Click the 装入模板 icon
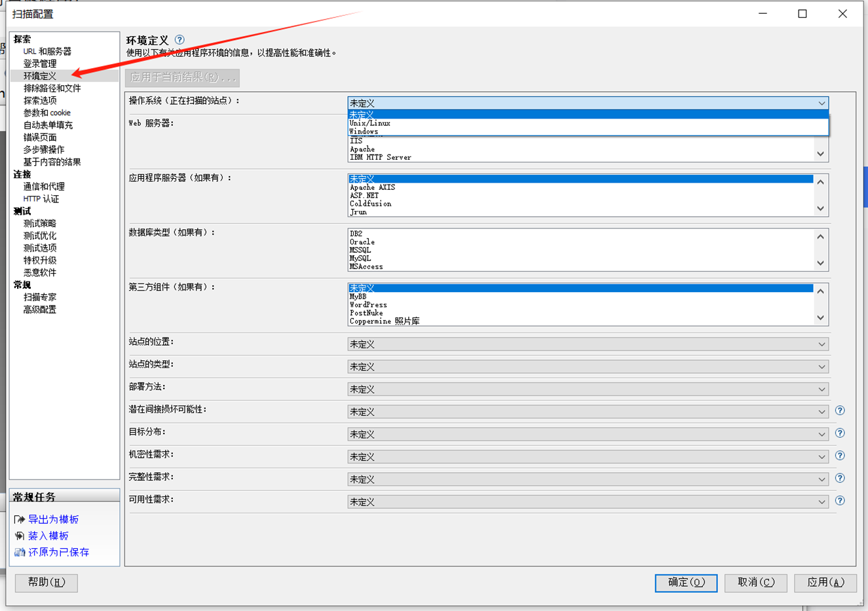Screen dimensions: 868x611 (x=20, y=536)
